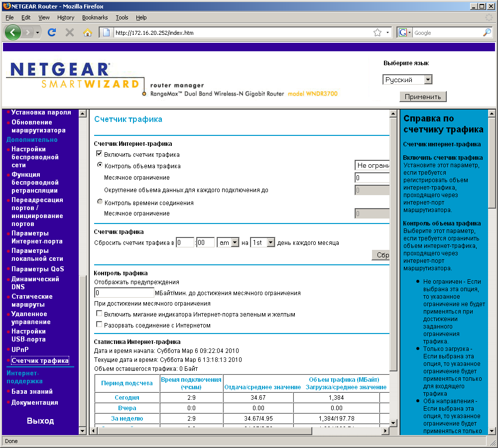This screenshot has width=498, height=448.
Task: Open Удаленное управление link
Action: tap(31, 318)
